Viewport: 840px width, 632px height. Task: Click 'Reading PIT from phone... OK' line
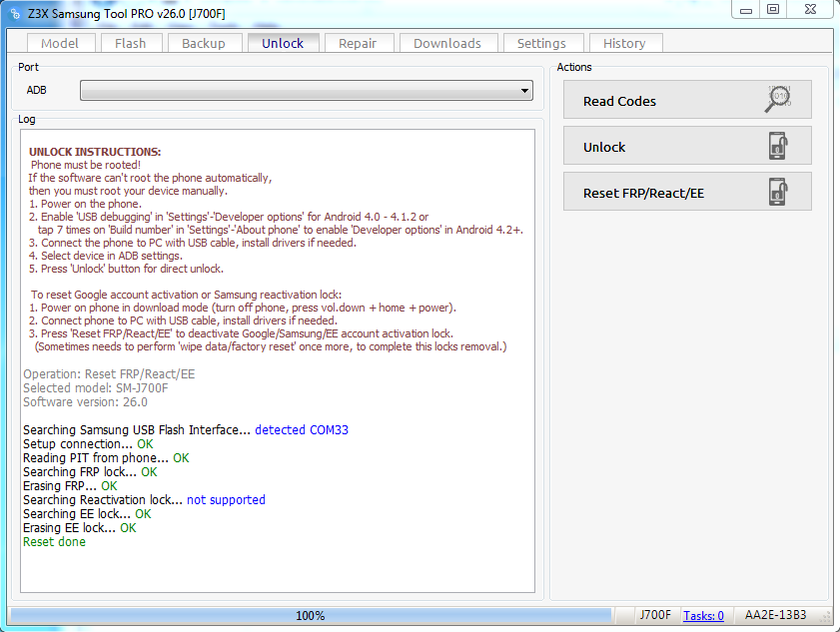106,458
